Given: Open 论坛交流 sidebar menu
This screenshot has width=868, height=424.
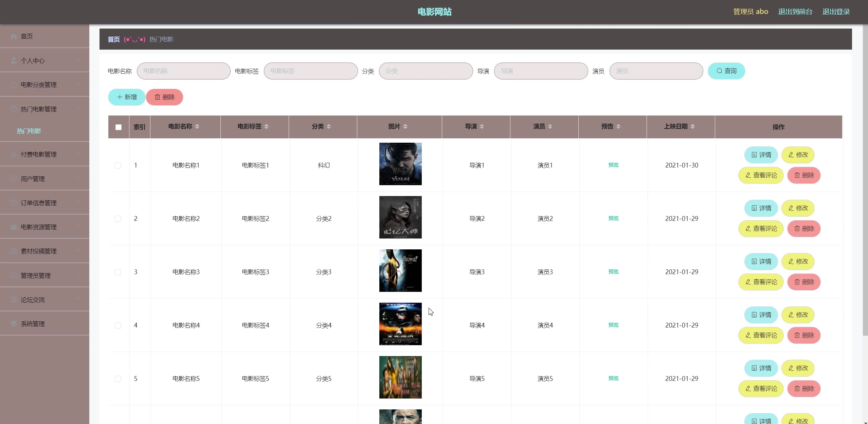Looking at the screenshot, I should [44, 299].
